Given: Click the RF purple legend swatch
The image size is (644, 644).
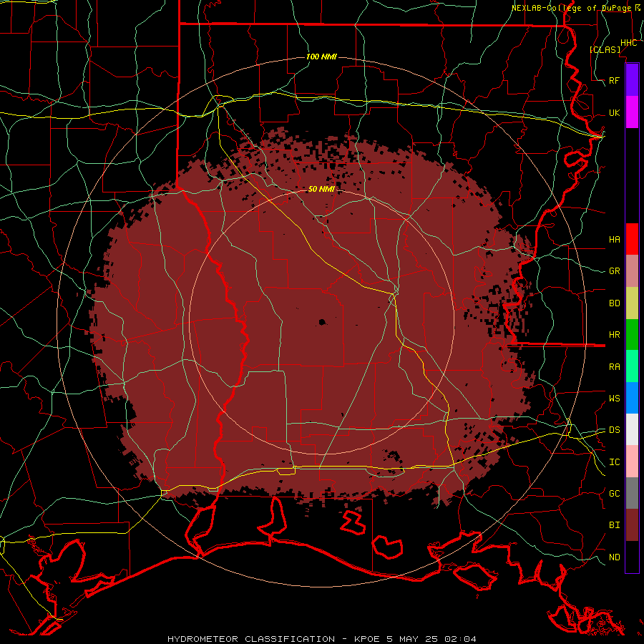Looking at the screenshot, I should (632, 80).
